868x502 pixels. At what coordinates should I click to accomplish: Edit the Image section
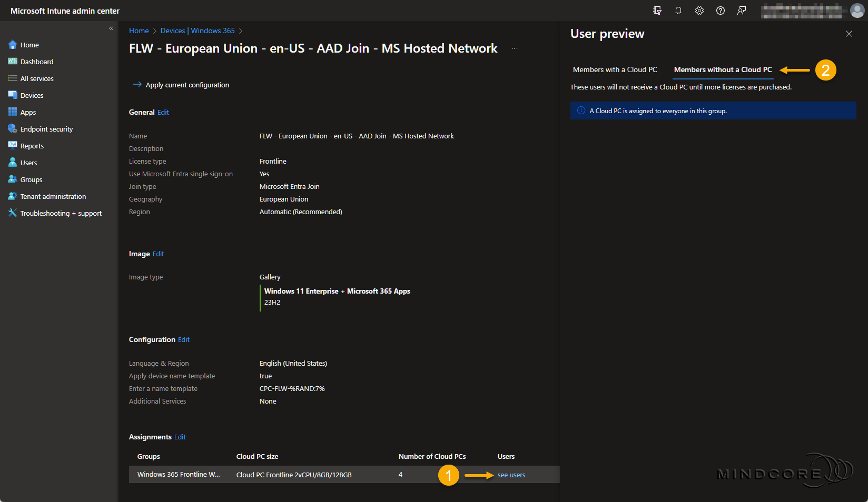(159, 254)
